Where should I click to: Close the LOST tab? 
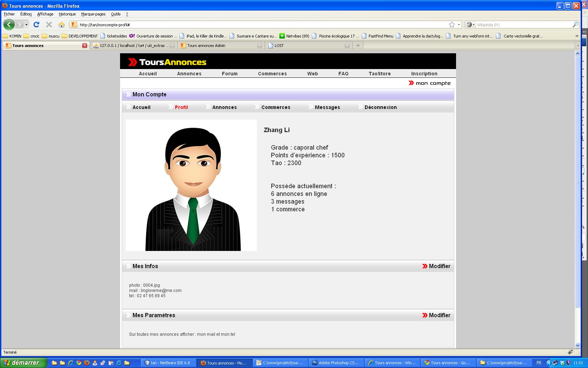tap(347, 46)
